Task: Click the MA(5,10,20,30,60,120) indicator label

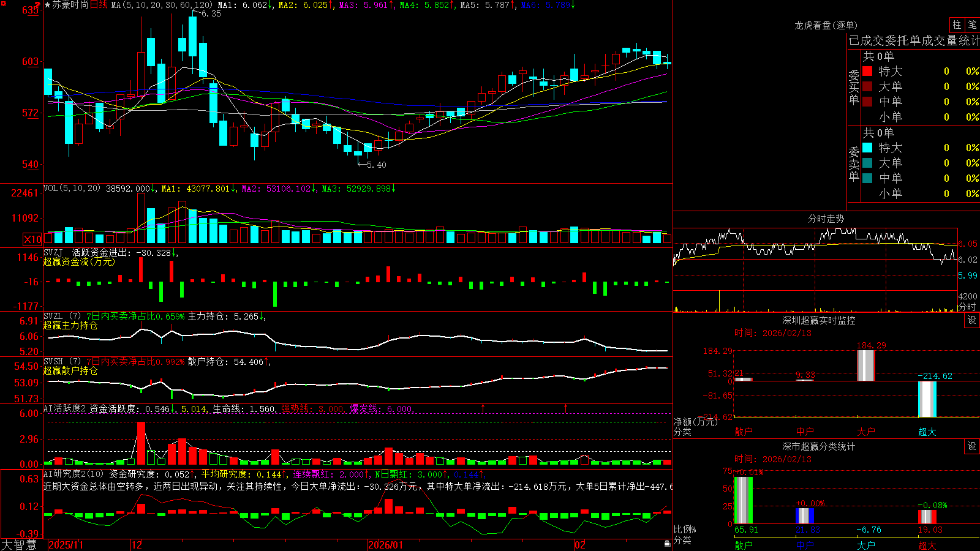Action: point(162,5)
